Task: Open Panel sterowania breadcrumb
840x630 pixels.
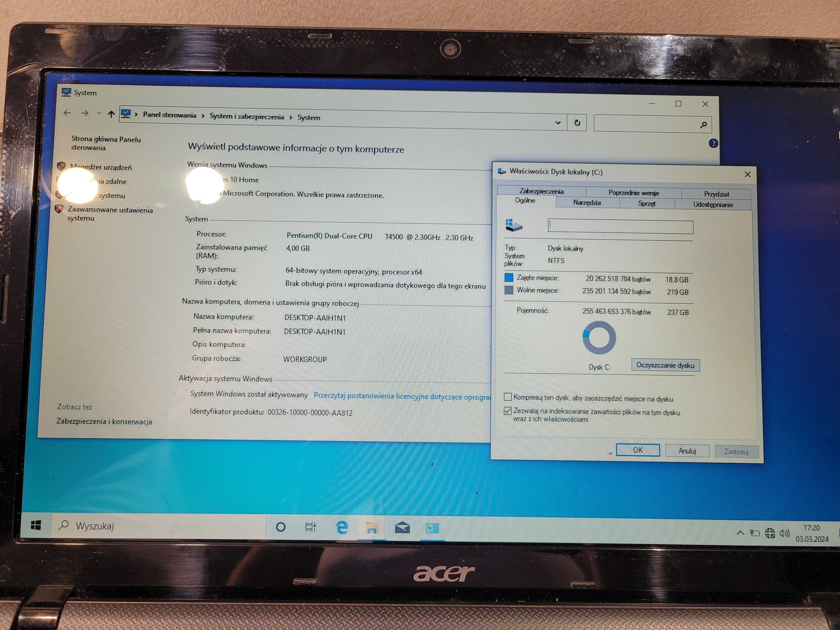Action: [169, 115]
